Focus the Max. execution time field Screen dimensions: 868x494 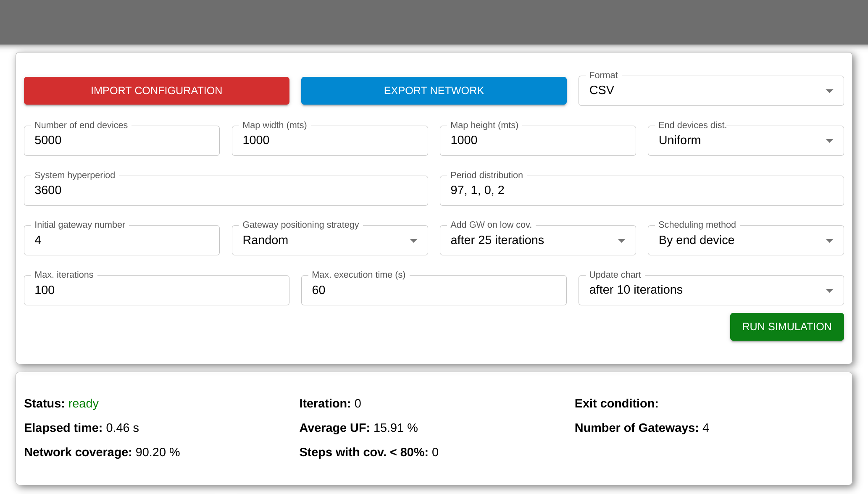tap(434, 290)
